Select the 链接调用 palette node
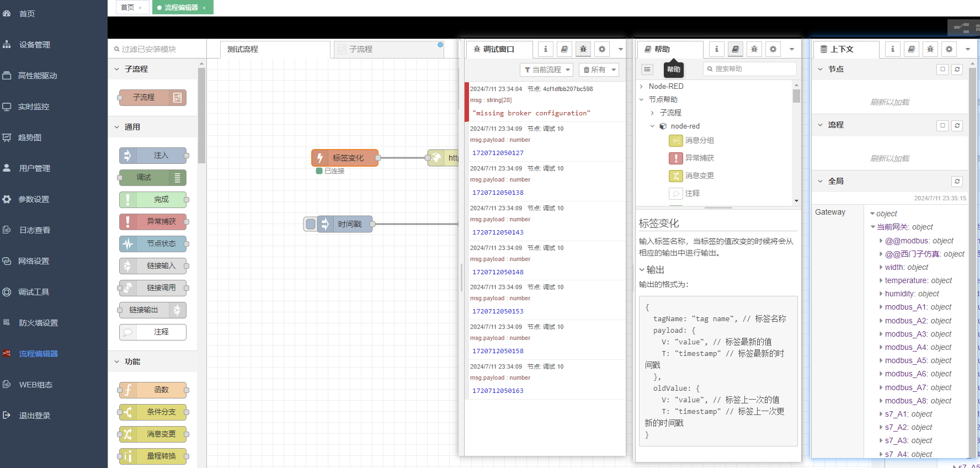This screenshot has width=980, height=468. point(153,288)
